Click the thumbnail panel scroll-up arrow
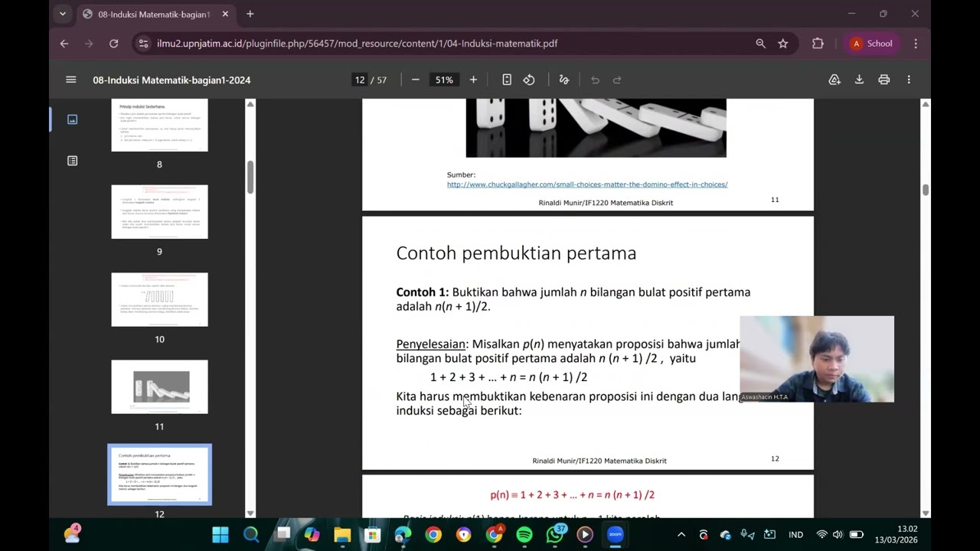 tap(250, 104)
